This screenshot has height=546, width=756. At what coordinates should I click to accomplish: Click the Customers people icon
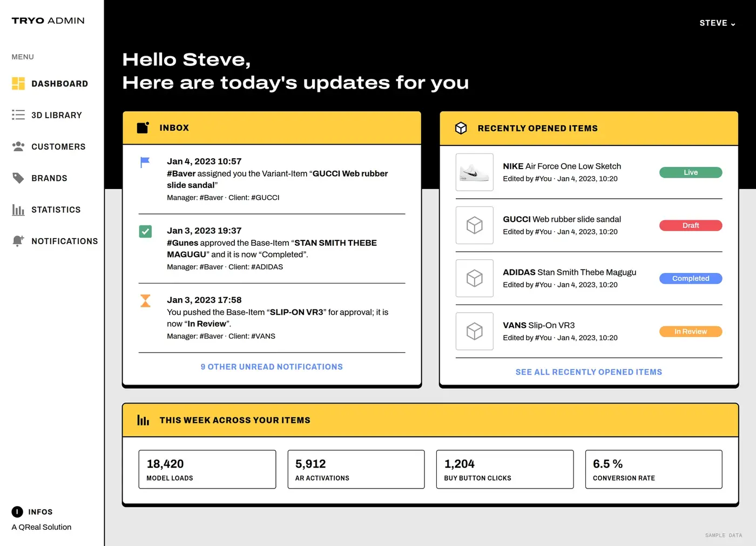18,146
